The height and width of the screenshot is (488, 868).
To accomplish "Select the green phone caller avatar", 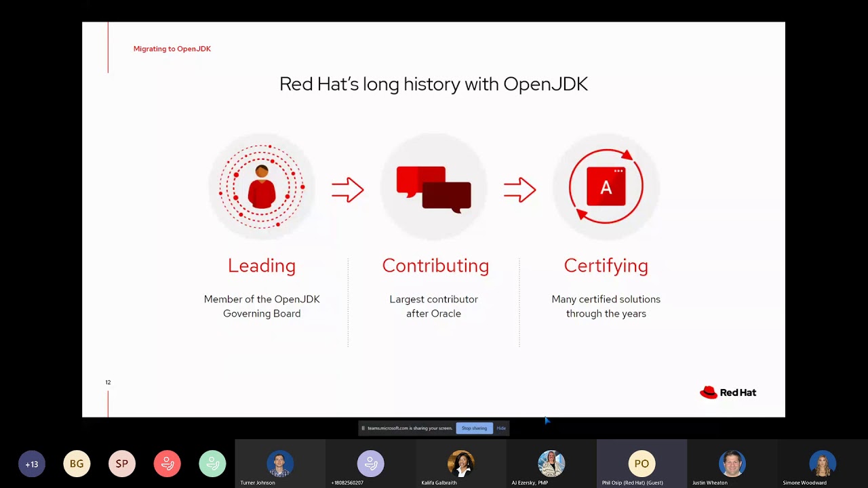I will (x=212, y=464).
